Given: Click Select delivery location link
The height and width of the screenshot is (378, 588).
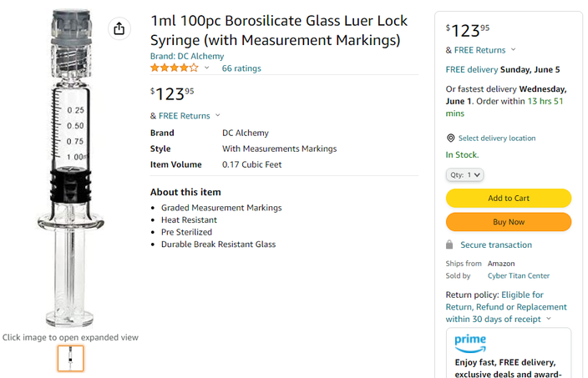Looking at the screenshot, I should click(x=497, y=139).
